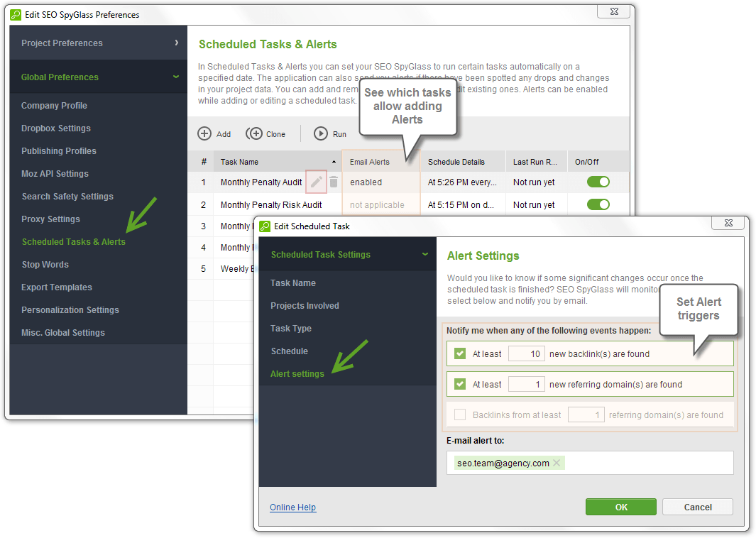
Task: Uncheck new backlink(s) are found alert
Action: point(460,354)
